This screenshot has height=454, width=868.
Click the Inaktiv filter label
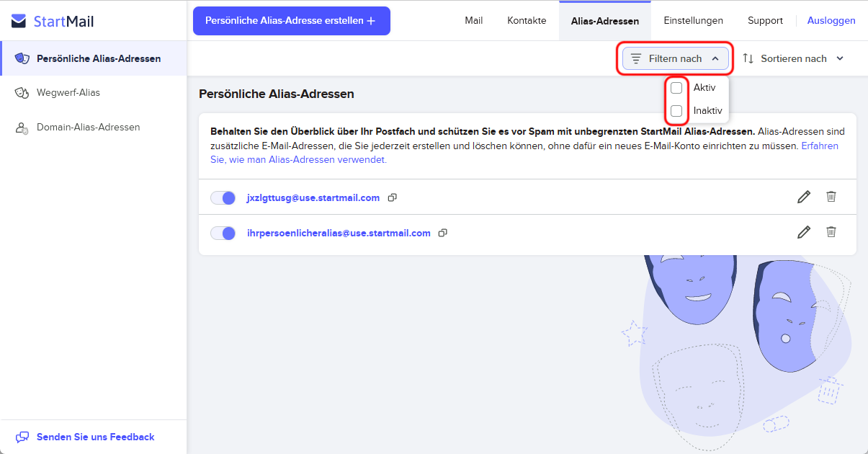[x=707, y=111]
